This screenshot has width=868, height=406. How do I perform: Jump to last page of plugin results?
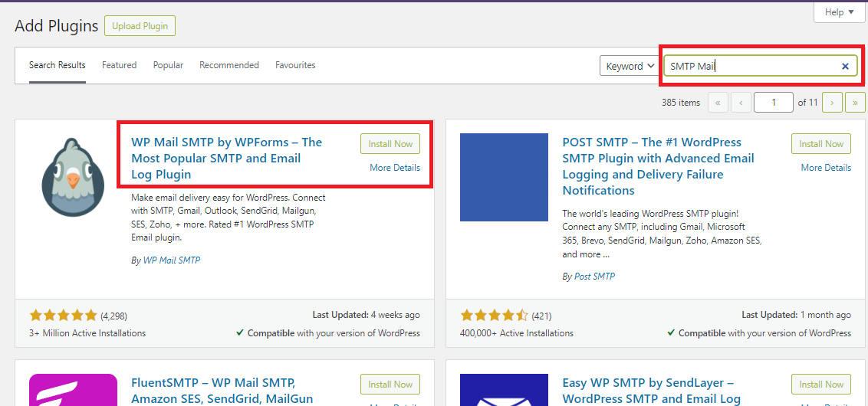tap(855, 103)
